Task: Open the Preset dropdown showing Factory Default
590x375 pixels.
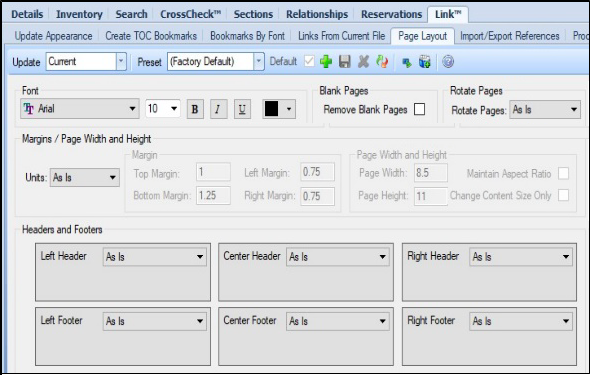Action: pos(216,61)
